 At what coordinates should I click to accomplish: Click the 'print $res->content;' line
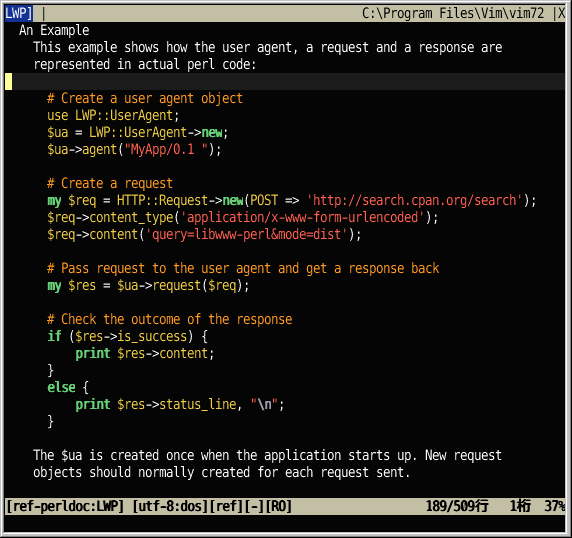pyautogui.click(x=145, y=353)
